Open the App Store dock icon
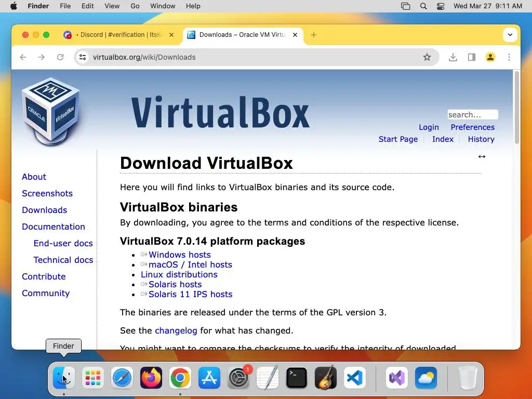The height and width of the screenshot is (399, 532). (x=209, y=378)
